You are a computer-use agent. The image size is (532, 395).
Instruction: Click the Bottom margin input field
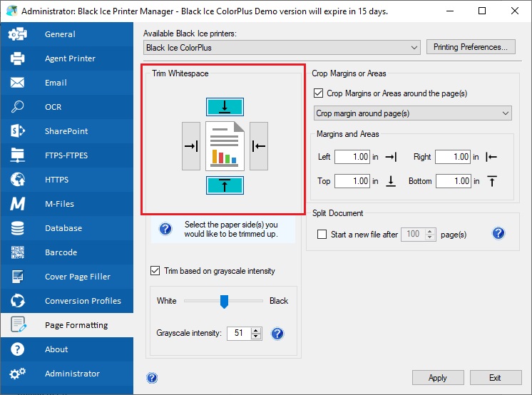coord(454,181)
